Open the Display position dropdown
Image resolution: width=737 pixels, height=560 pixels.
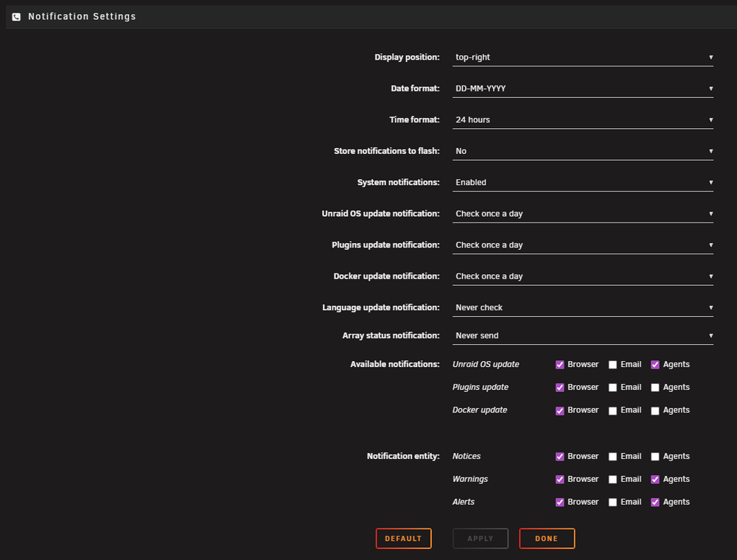[x=582, y=57]
